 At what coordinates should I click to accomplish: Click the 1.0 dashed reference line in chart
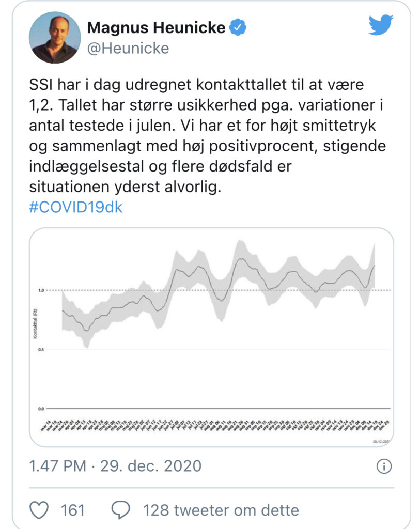tap(218, 290)
